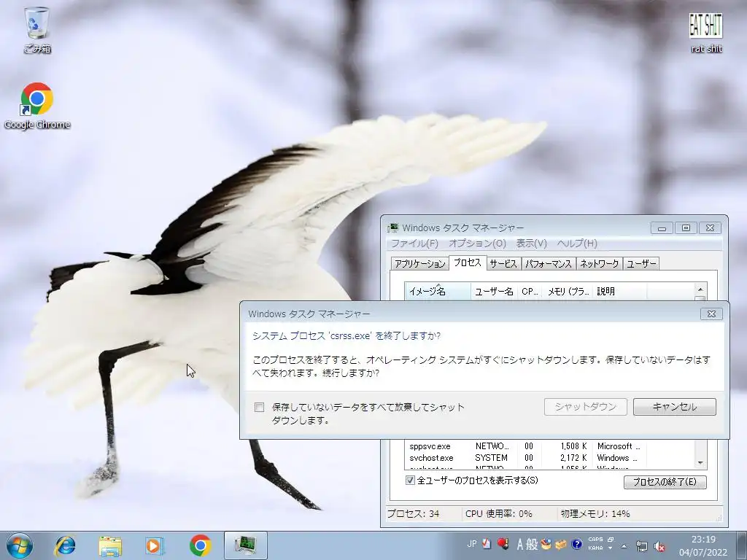Launch Chrome from the taskbar
Screen dimensions: 747x560
pos(200,545)
